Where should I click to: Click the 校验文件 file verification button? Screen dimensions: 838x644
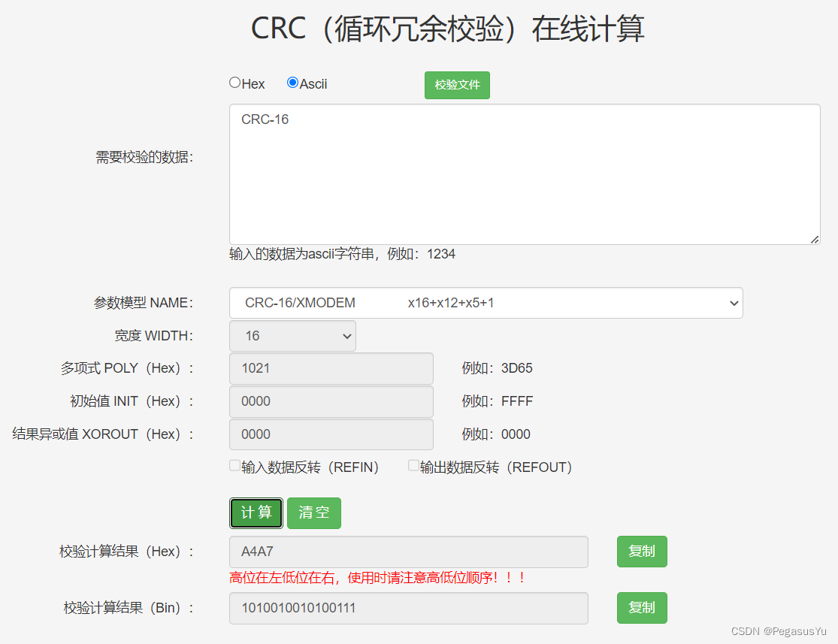pos(457,85)
